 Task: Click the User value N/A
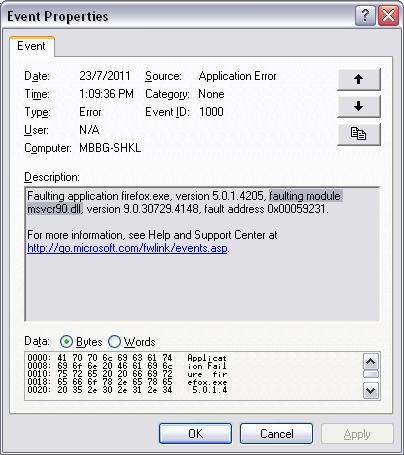pos(89,130)
